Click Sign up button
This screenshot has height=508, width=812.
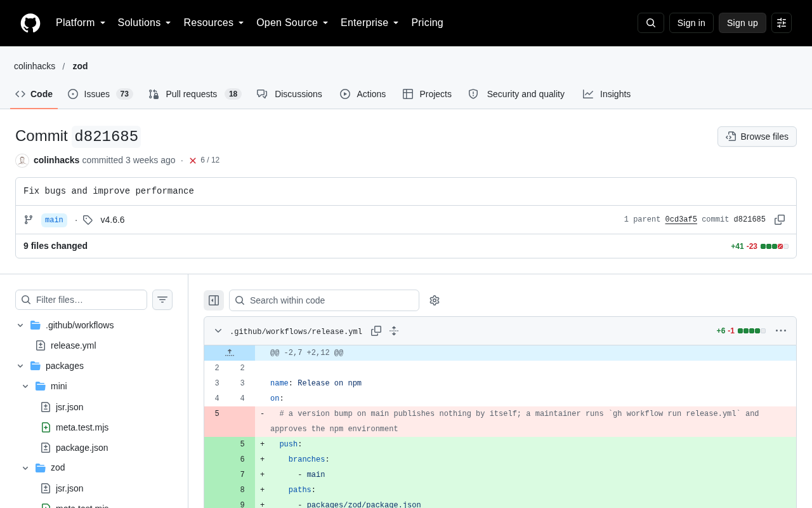(742, 23)
